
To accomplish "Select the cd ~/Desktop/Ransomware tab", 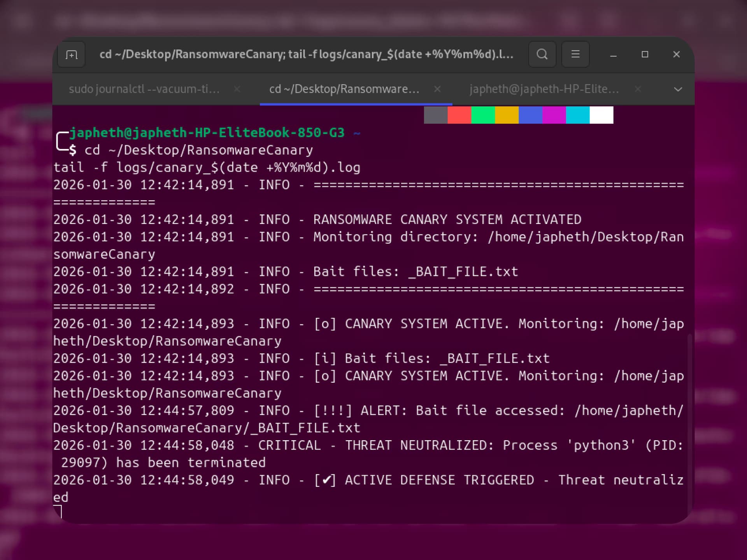I will coord(344,89).
